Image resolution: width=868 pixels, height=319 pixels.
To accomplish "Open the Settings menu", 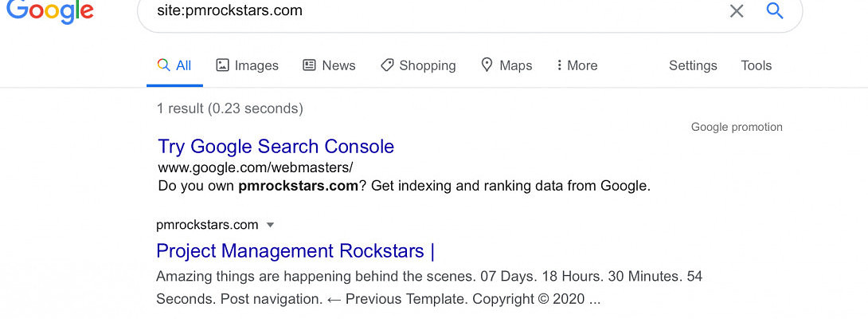I will [693, 65].
